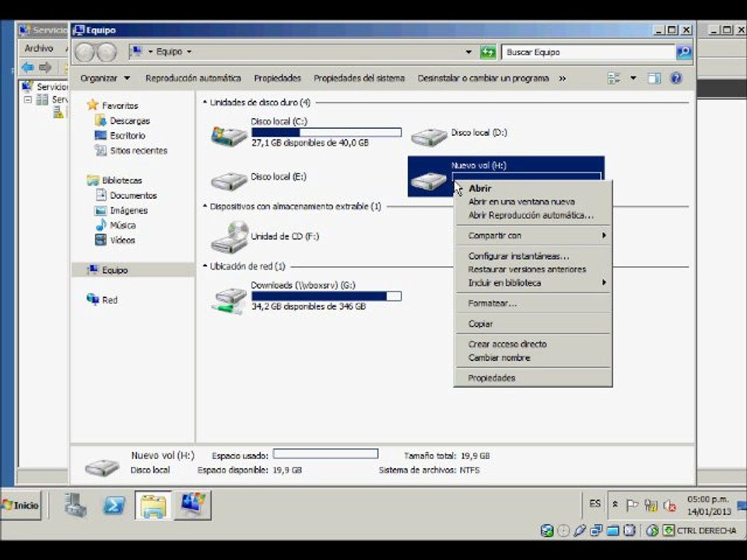Open Vídeos library in the navigation pane
Screen dimensions: 747x560
[x=122, y=240]
